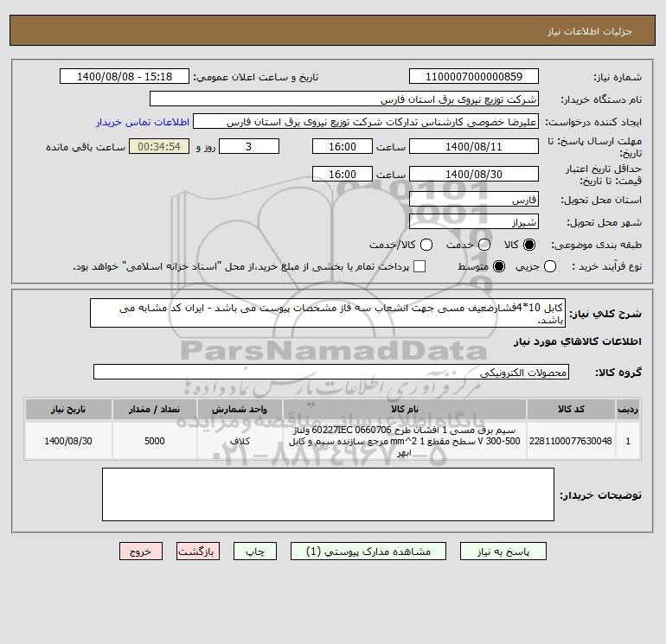Screen dimensions: 666x644
Task: Select the خدمت radio button
Action: click(484, 245)
